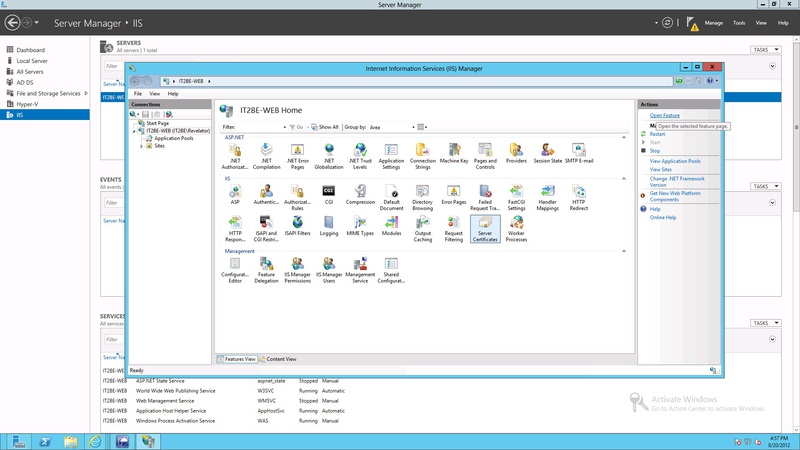Collapse the ASP.NET group section
Screen dimensions: 800x450
tap(623, 137)
